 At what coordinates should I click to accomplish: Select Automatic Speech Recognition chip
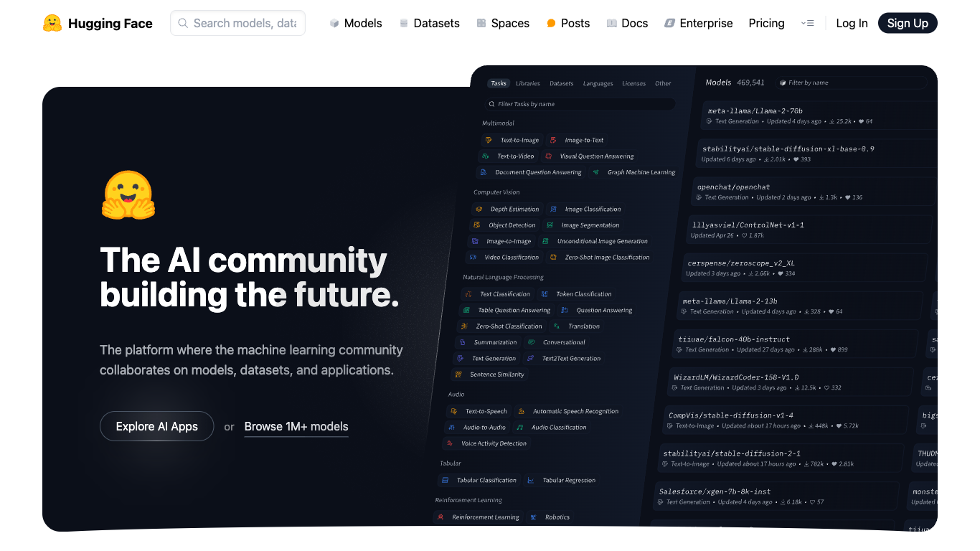pos(567,411)
